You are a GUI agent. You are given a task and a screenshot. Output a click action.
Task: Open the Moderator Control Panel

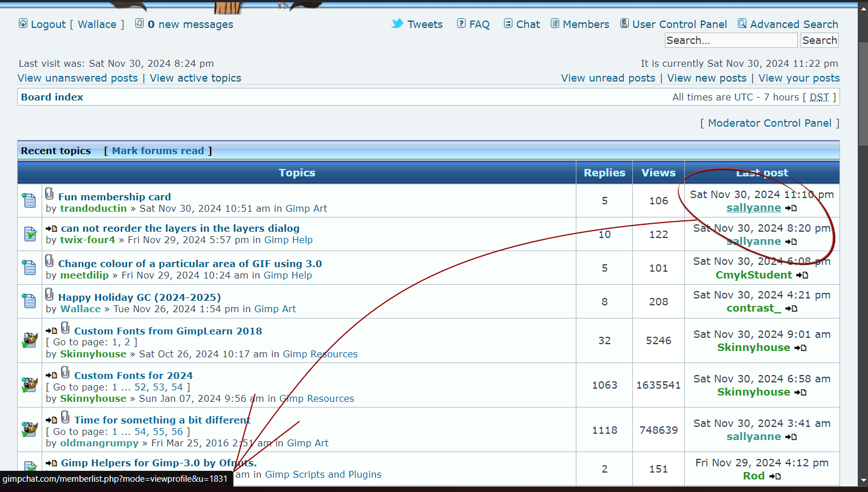coord(770,123)
